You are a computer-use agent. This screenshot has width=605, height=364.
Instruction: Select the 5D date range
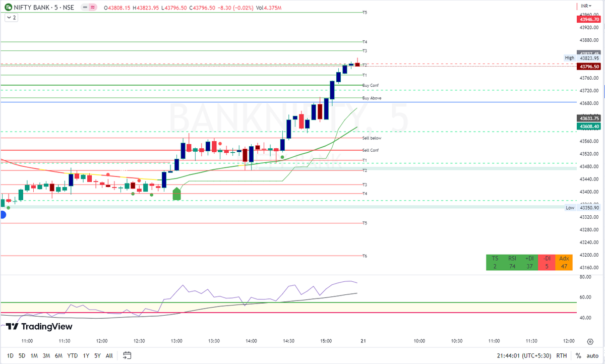pyautogui.click(x=22, y=355)
